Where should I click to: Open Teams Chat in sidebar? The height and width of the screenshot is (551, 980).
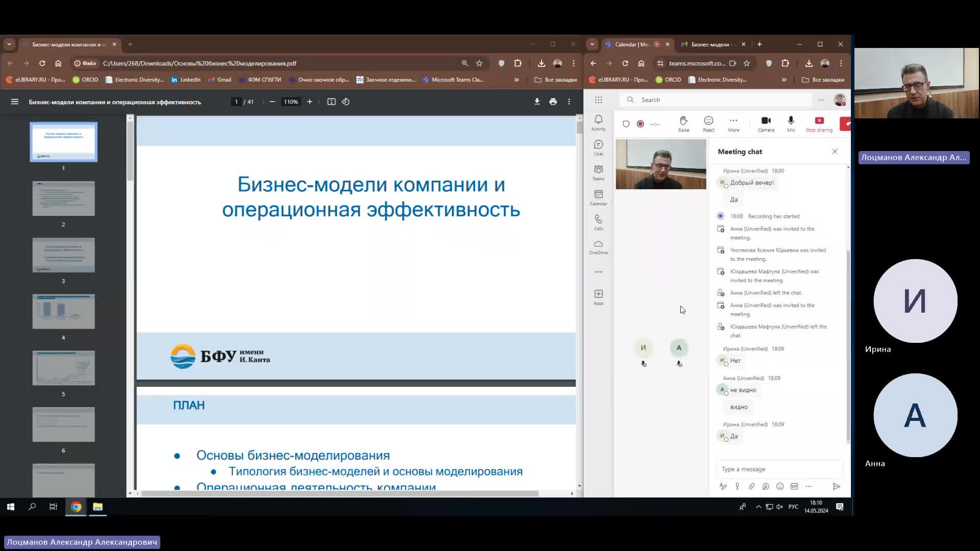click(x=598, y=147)
